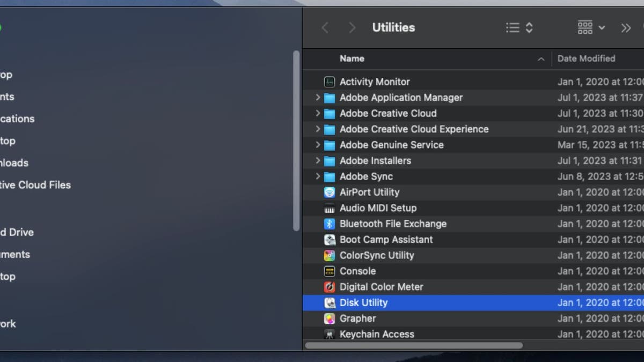Go back with the left arrow
The height and width of the screenshot is (362, 644).
point(325,28)
